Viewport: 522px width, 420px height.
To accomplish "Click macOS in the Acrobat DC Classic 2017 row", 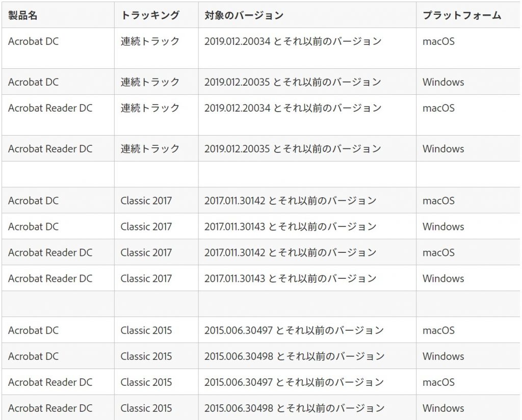I will [438, 200].
